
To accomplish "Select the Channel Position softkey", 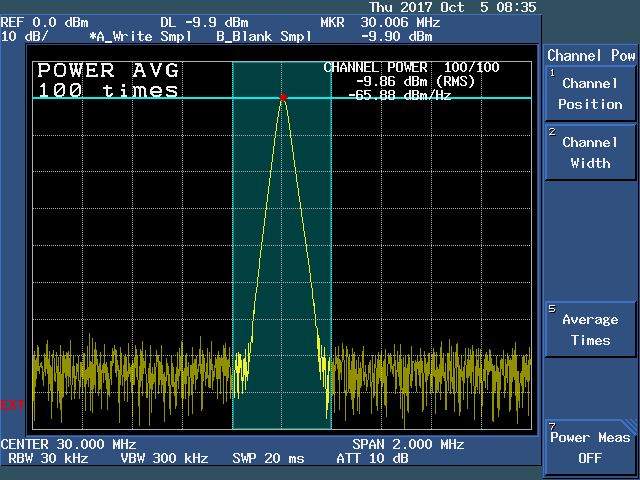I will point(590,93).
